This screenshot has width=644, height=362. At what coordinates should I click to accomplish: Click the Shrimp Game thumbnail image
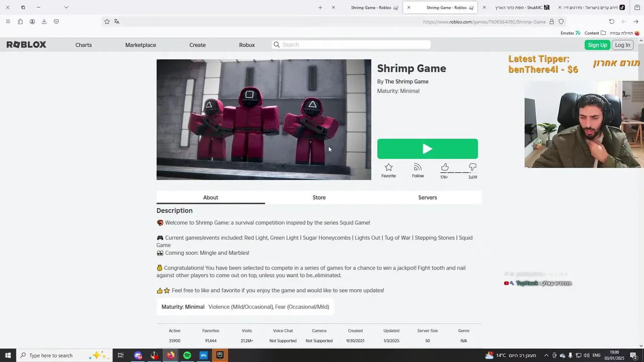(264, 120)
